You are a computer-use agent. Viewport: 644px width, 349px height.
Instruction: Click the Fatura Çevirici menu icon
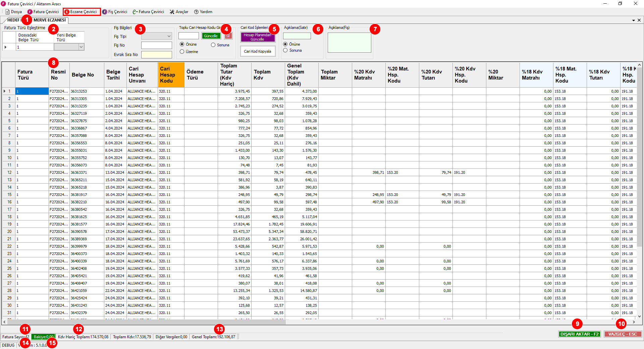(30, 12)
